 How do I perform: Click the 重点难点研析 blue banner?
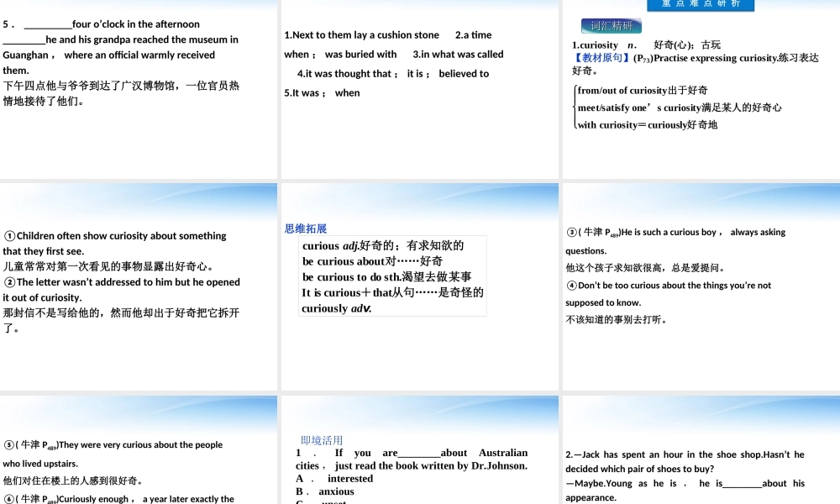tap(701, 5)
